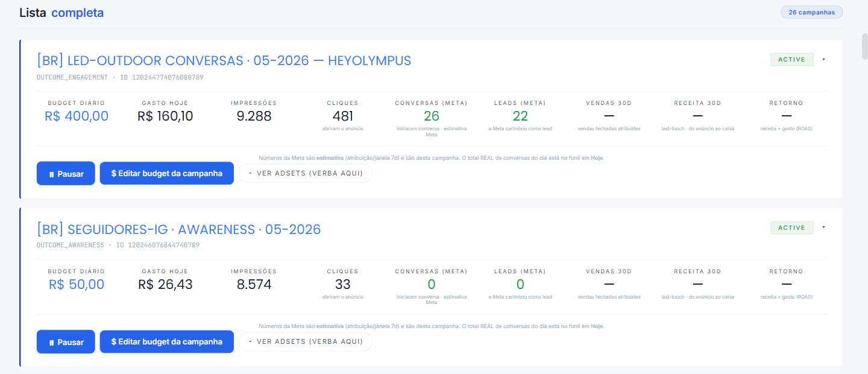Pause the SEGUIDORES-IG AWARENESS campaign
Screen dimensions: 868x374
pyautogui.click(x=66, y=341)
